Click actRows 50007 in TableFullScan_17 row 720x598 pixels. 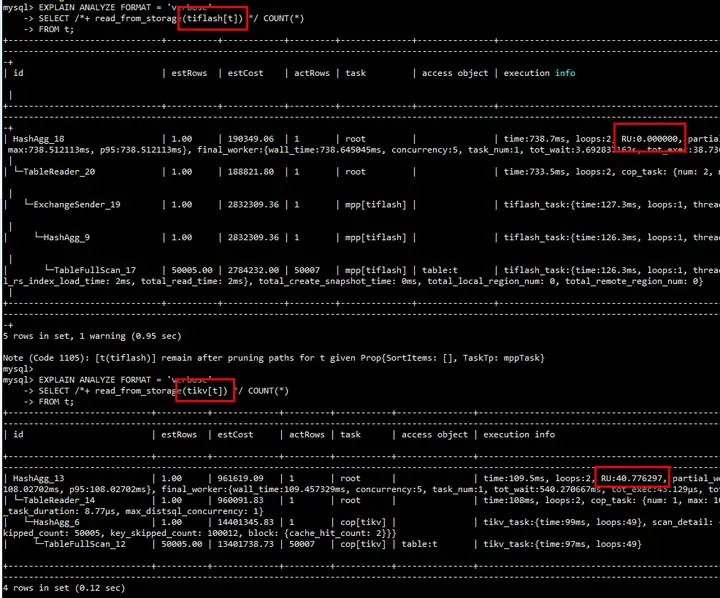(307, 270)
